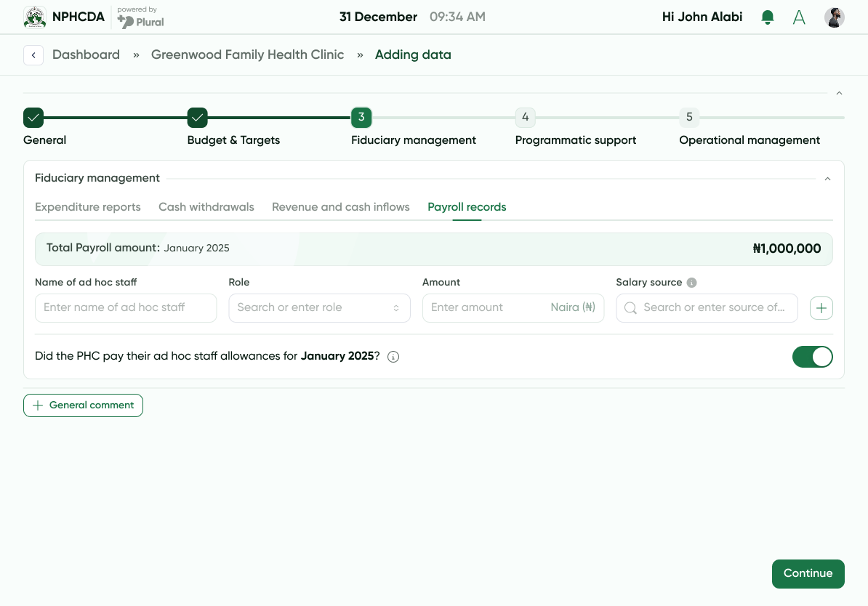868x606 pixels.
Task: Click the Plural logo
Action: point(140,22)
